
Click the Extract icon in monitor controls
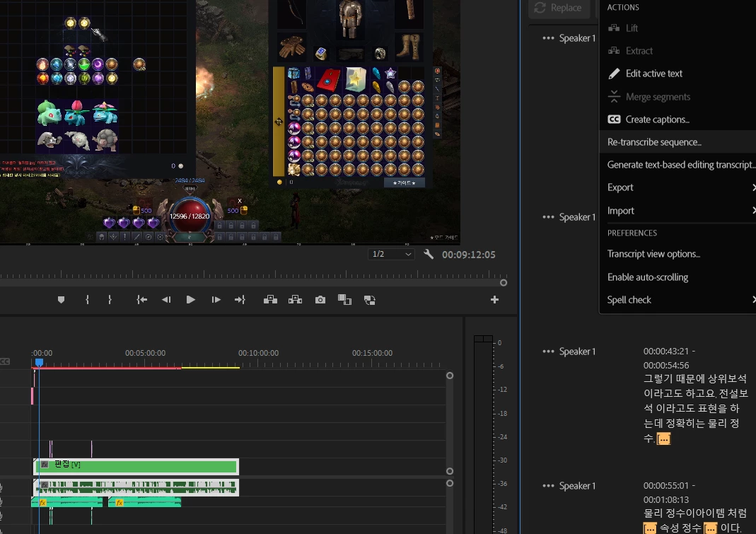(295, 300)
